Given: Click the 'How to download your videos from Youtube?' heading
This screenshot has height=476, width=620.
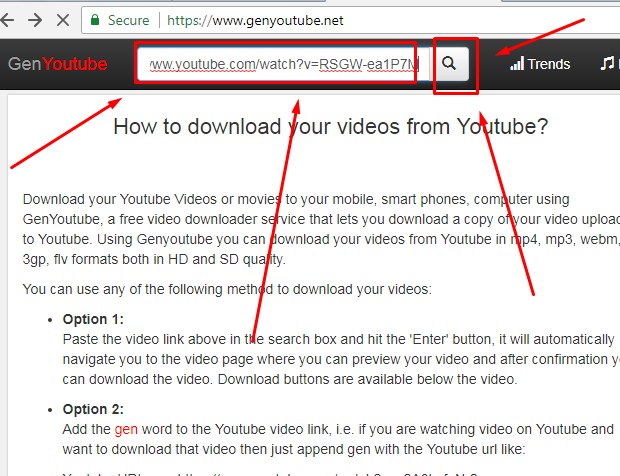Looking at the screenshot, I should 331,127.
